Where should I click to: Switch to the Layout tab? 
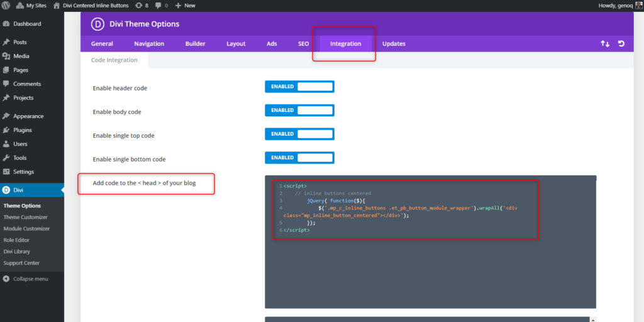point(236,44)
